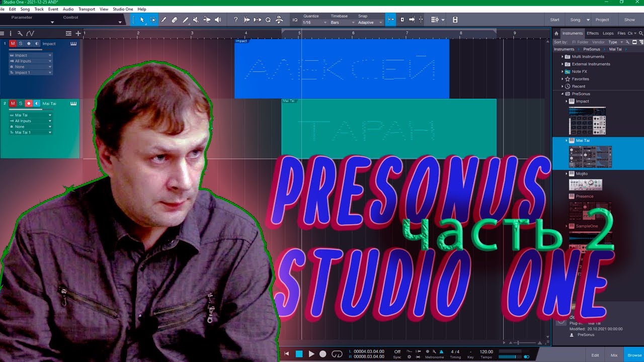The height and width of the screenshot is (362, 644).
Task: Click the Tempo 120.00 value
Action: [486, 352]
